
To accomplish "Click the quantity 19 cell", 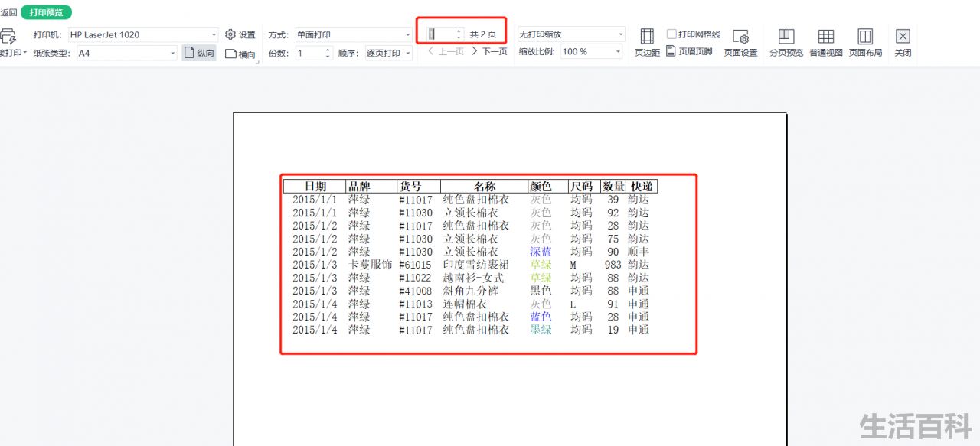I will [x=613, y=330].
